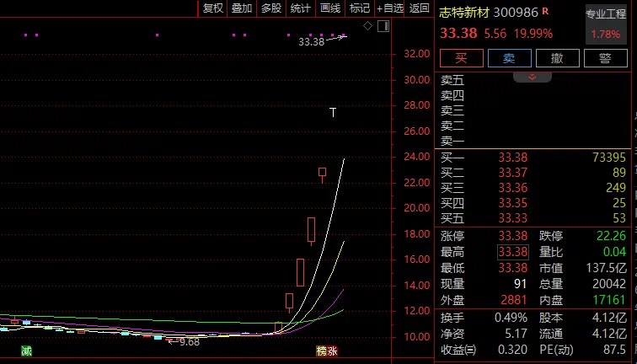Open the 复权 price adjustment menu
The height and width of the screenshot is (364, 637).
point(213,8)
